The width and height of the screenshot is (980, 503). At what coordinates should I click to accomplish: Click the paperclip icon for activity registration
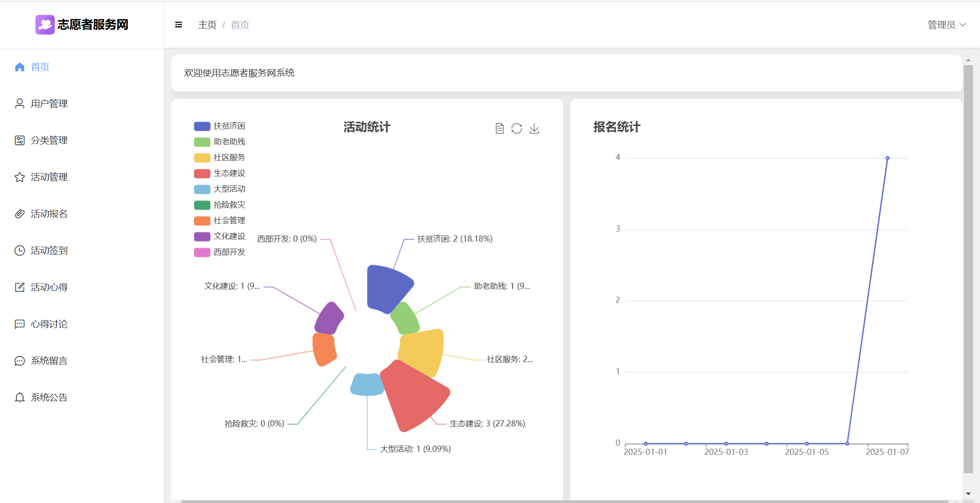coord(20,214)
